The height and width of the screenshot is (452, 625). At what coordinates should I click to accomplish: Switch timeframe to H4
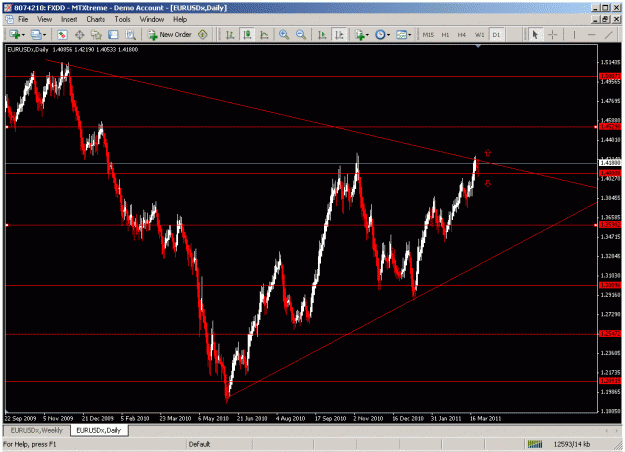coord(462,35)
